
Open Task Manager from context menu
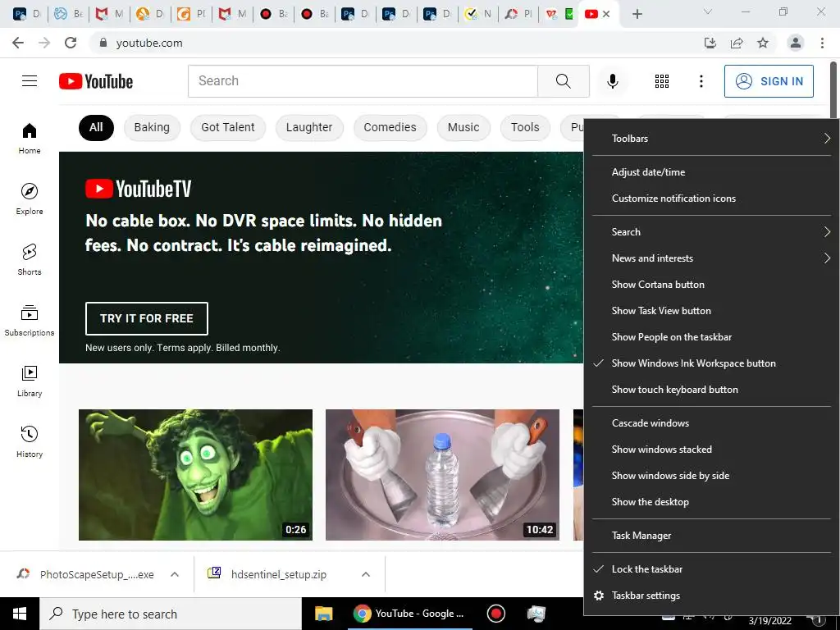tap(712, 535)
